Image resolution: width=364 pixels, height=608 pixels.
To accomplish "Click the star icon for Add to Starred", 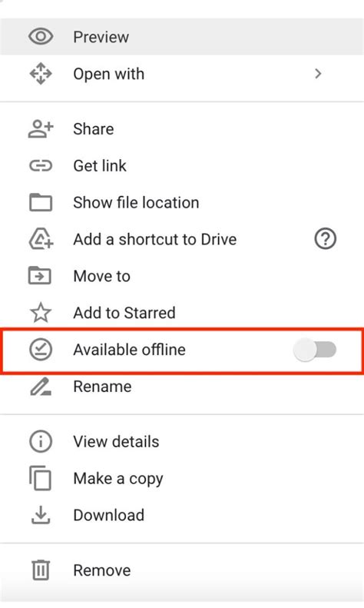I will [41, 313].
